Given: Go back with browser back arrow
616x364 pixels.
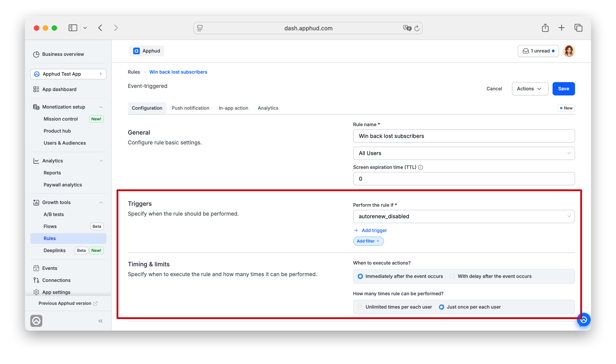Looking at the screenshot, I should coord(100,28).
